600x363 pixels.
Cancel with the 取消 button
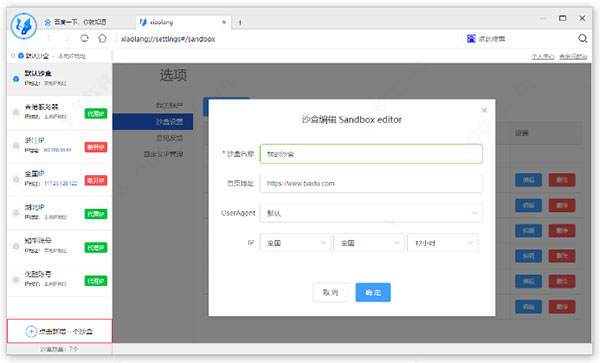click(x=330, y=292)
